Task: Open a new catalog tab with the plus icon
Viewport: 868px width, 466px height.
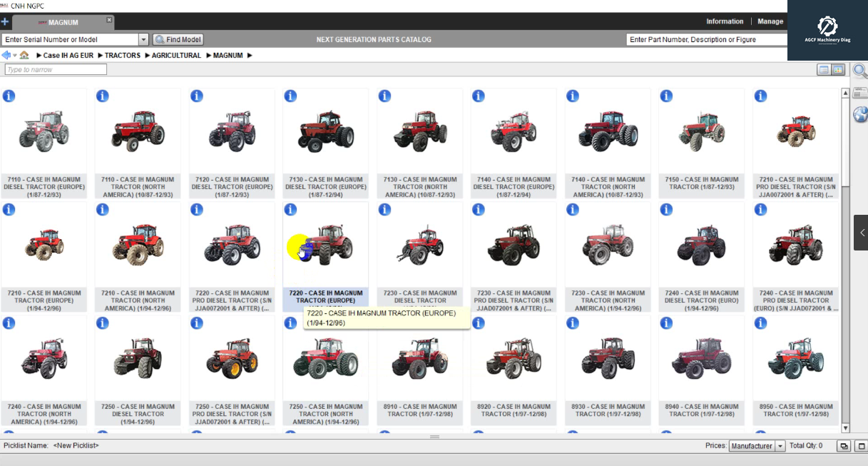Action: [5, 21]
